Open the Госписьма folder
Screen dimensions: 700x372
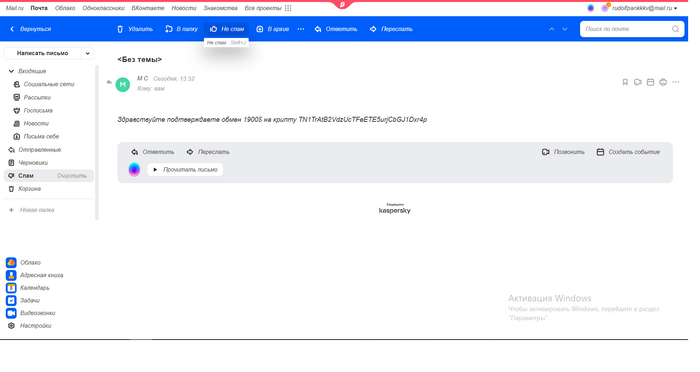(33, 110)
